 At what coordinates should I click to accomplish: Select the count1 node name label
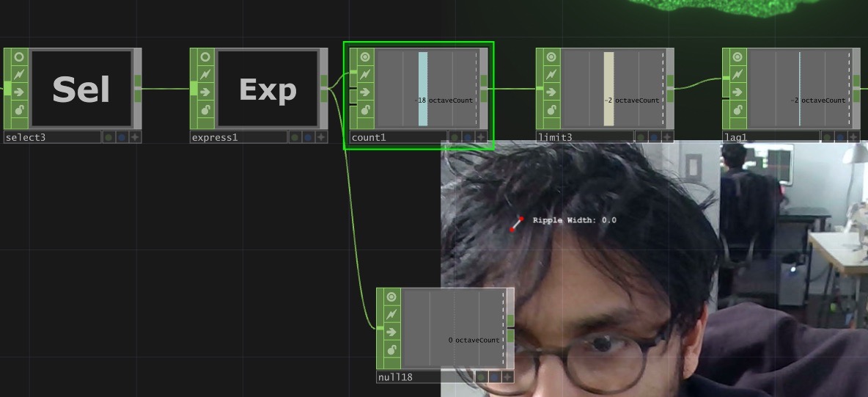[x=398, y=137]
